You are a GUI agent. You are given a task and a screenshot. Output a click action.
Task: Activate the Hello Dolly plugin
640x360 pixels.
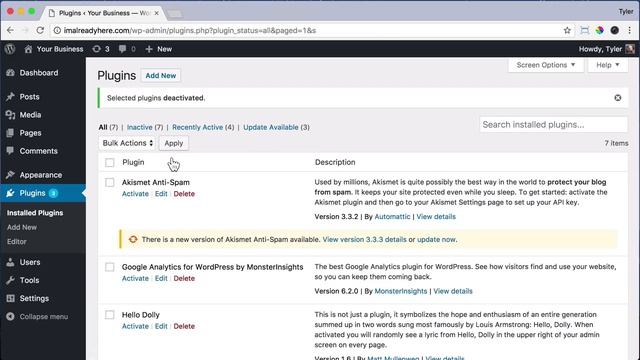[135, 326]
